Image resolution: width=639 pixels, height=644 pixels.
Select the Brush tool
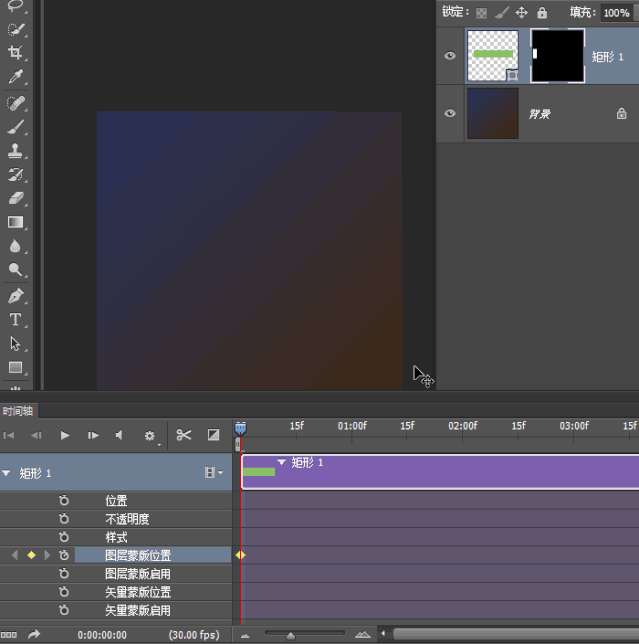(x=15, y=127)
